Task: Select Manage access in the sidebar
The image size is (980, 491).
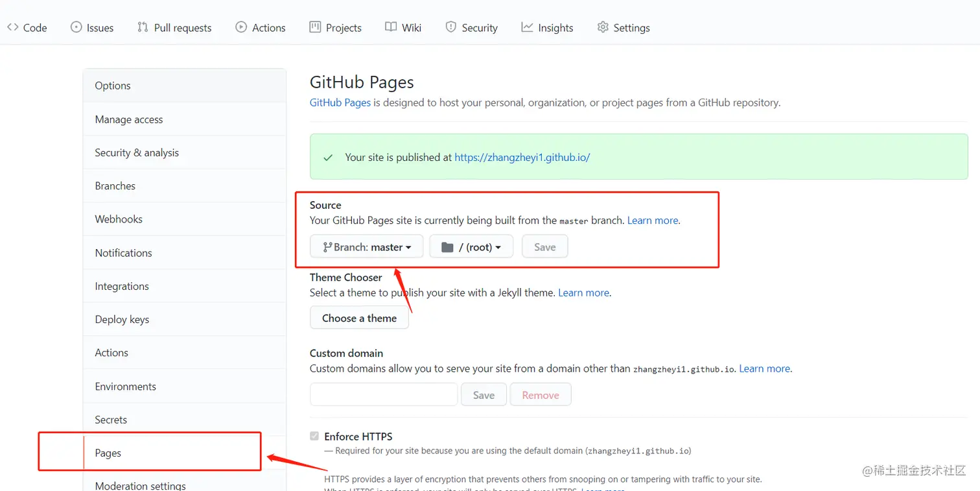Action: tap(185, 119)
